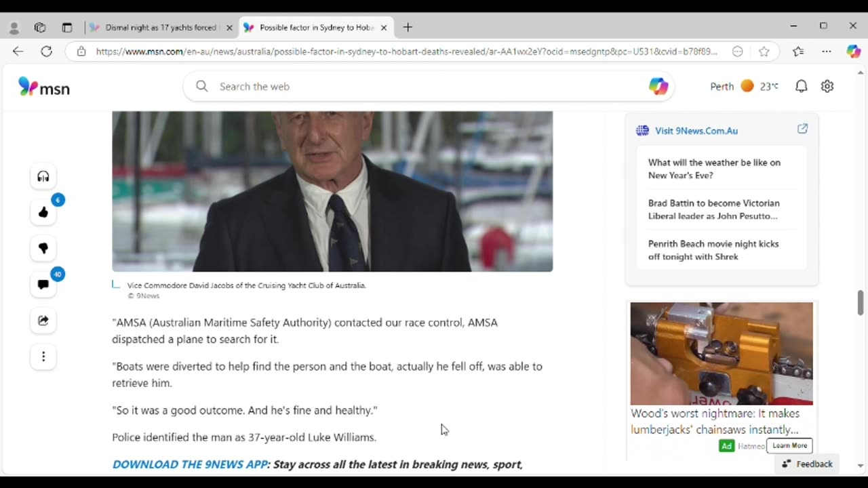Open MSN notifications bell
The width and height of the screenshot is (868, 488).
[x=801, y=86]
